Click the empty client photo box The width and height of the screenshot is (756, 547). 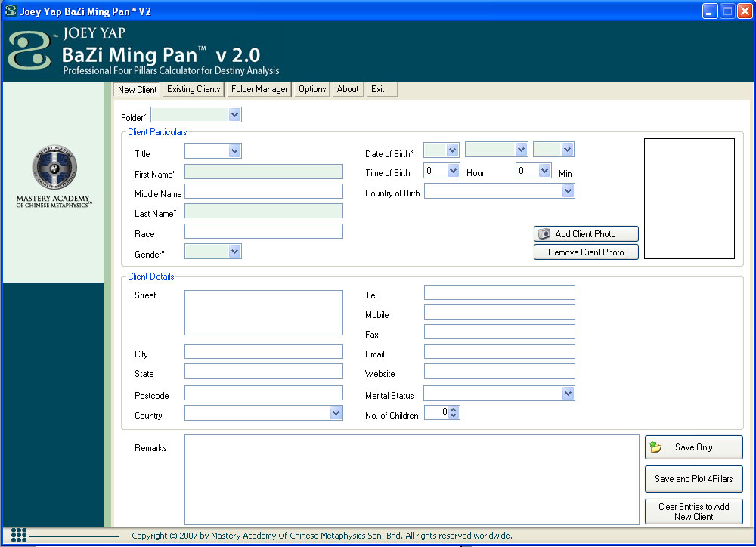pos(689,199)
